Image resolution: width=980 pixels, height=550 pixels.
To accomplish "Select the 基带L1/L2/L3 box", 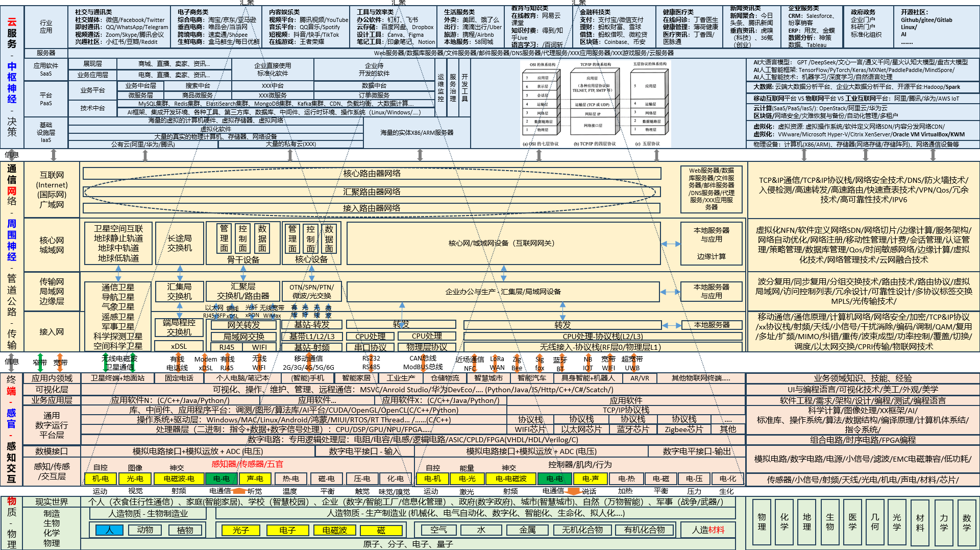I will click(312, 337).
